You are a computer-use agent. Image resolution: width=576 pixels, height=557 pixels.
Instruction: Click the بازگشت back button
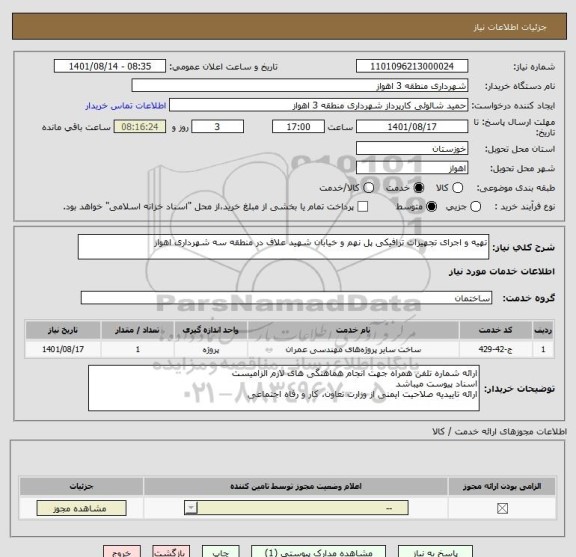(171, 552)
